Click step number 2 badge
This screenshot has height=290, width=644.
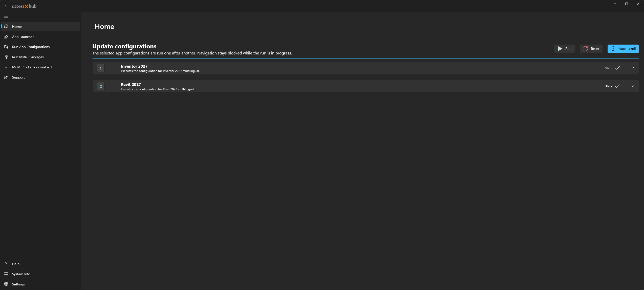101,86
